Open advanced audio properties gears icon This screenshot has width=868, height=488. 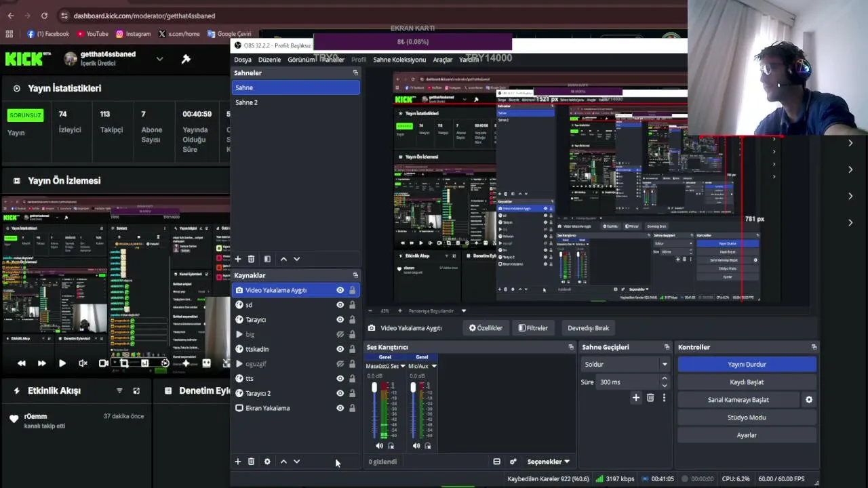click(x=513, y=462)
